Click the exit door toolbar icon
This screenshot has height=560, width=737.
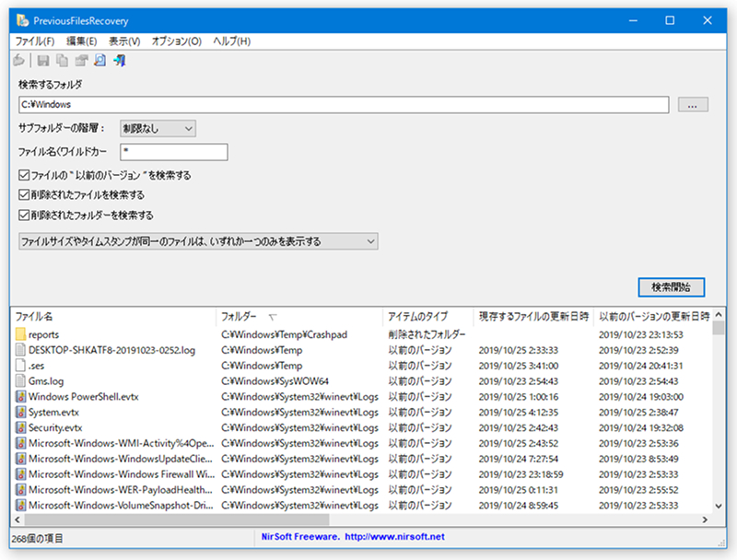tap(120, 61)
